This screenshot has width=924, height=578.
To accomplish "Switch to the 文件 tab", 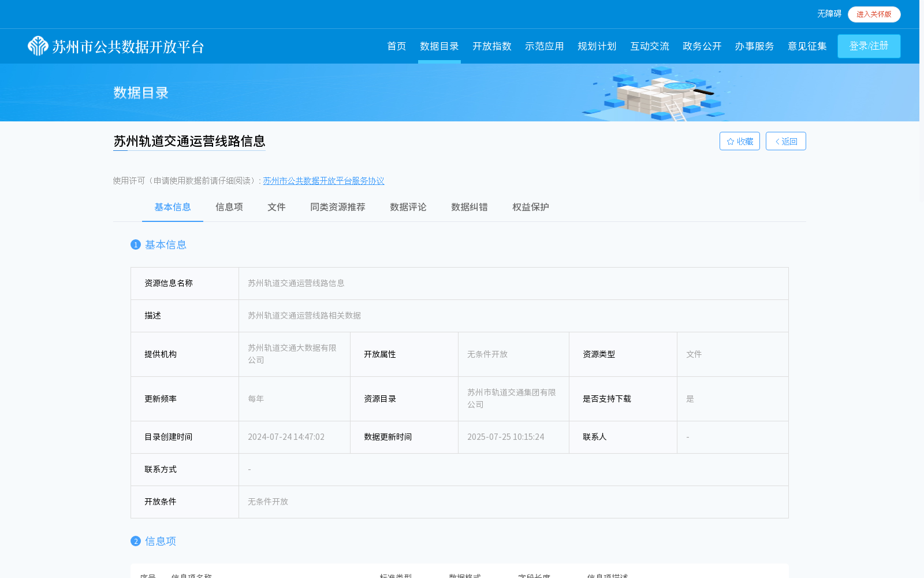I will [277, 207].
